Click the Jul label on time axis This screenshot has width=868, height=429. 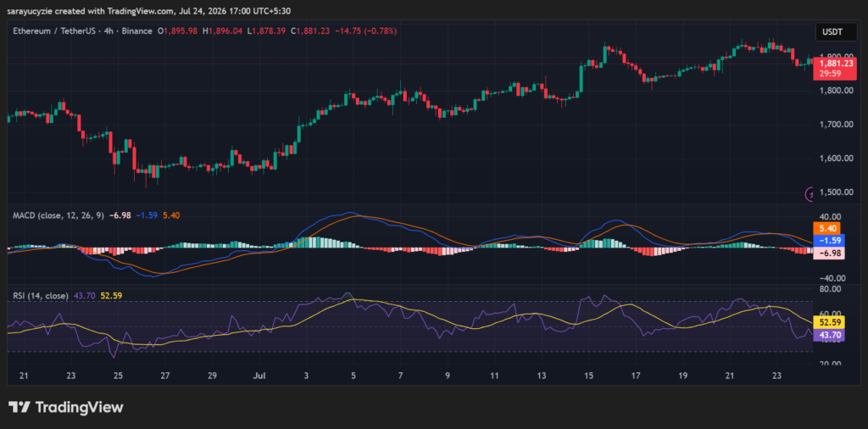tap(259, 376)
